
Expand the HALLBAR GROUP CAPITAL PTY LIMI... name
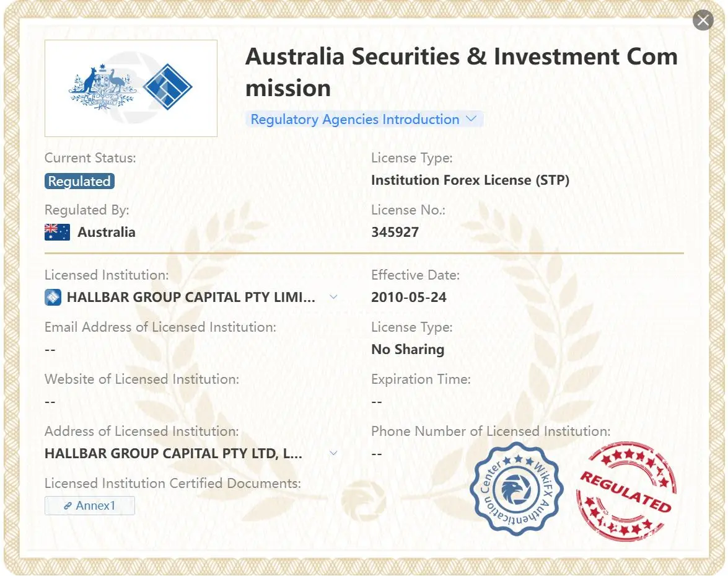[333, 297]
